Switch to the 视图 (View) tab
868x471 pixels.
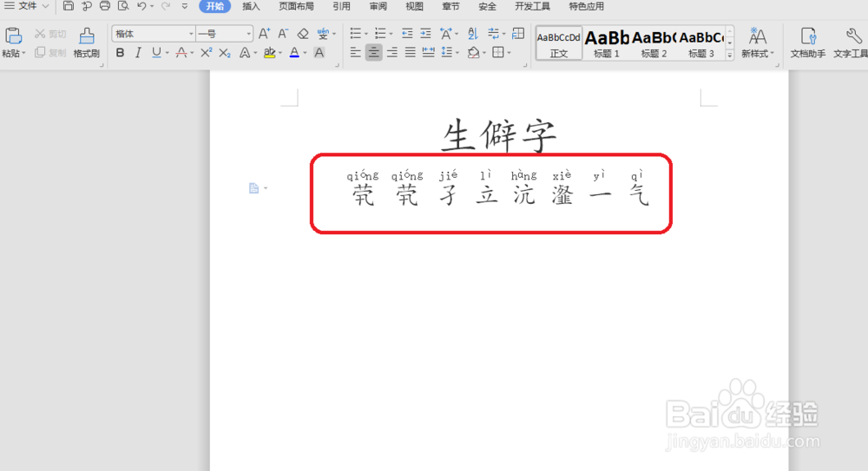click(x=414, y=6)
